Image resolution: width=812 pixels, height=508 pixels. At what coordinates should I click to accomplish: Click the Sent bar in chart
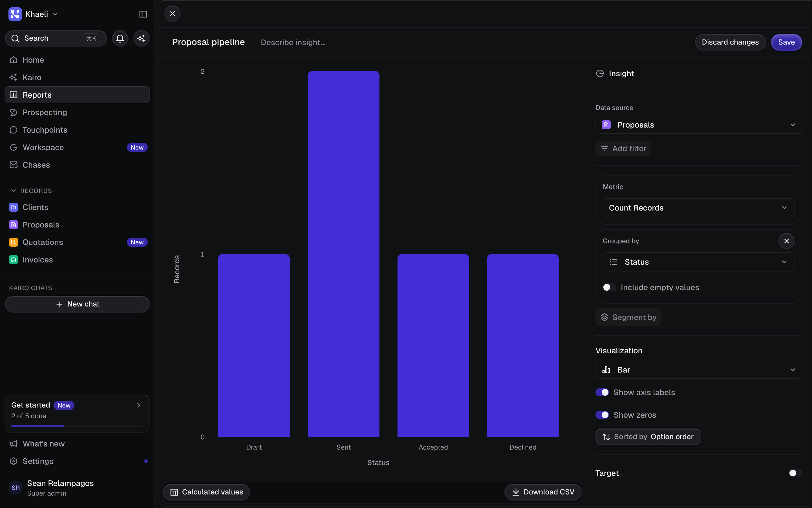pyautogui.click(x=344, y=254)
